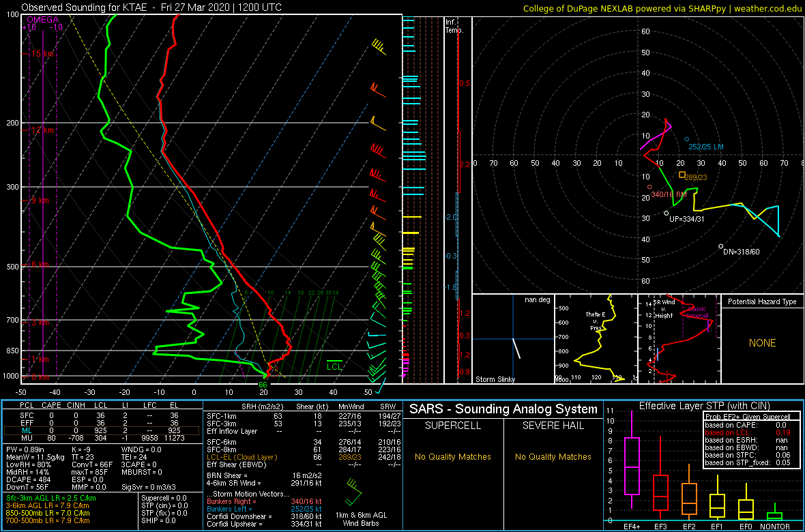This screenshot has height=532, width=805.
Task: Click the 'Supercell = 0.0' parameter
Action: point(165,498)
